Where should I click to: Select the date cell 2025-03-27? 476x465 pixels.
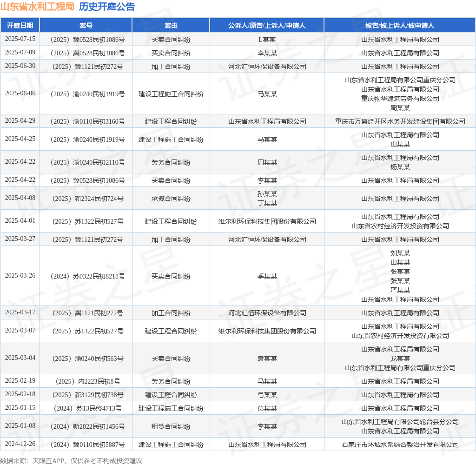tap(20, 239)
